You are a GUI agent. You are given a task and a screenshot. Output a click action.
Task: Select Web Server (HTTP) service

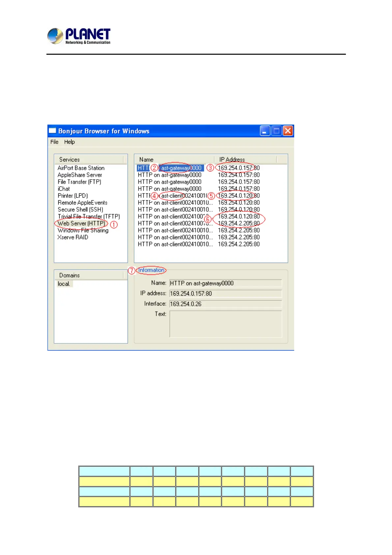pos(81,223)
